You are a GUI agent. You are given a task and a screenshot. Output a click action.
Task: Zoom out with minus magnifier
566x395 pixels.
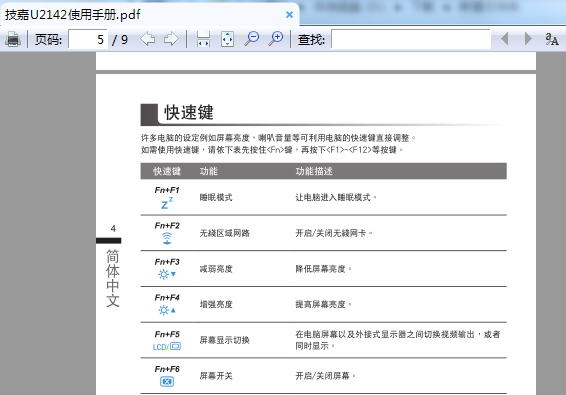pos(252,39)
